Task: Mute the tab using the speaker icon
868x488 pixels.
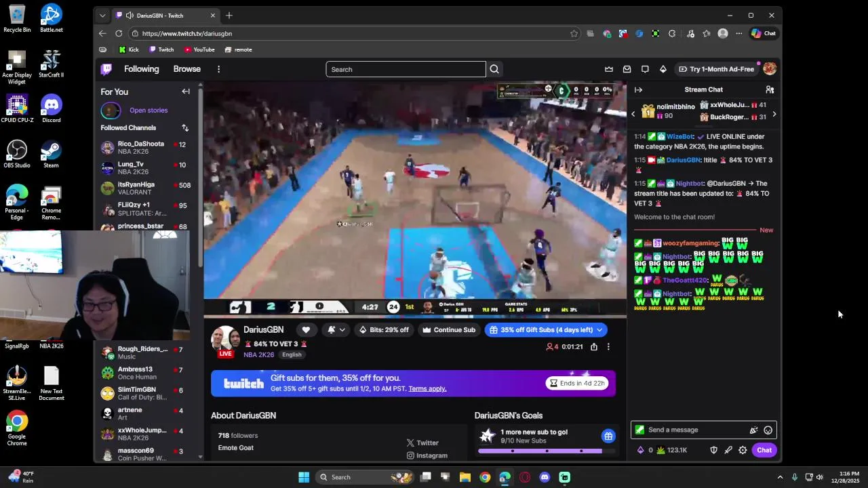Action: 130,16
